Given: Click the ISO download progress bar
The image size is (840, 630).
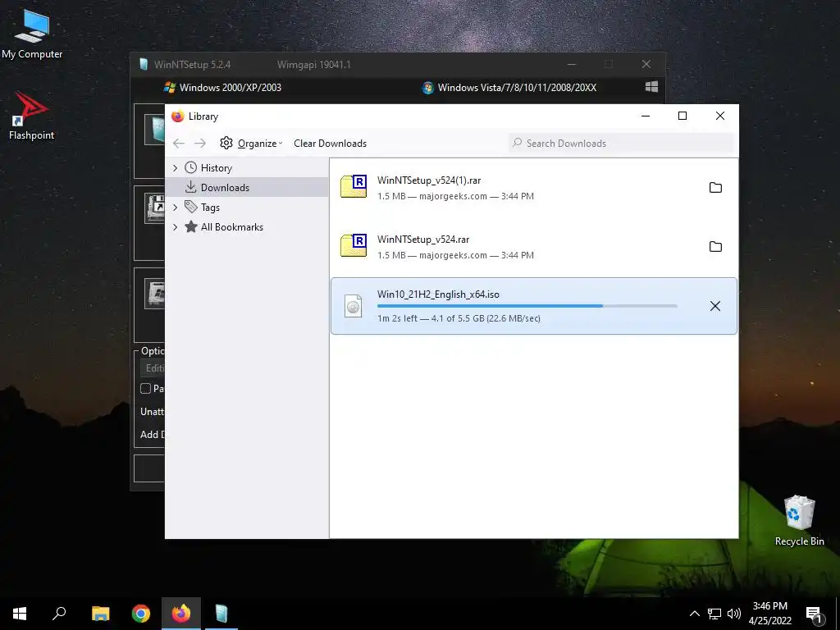Looking at the screenshot, I should [x=527, y=306].
